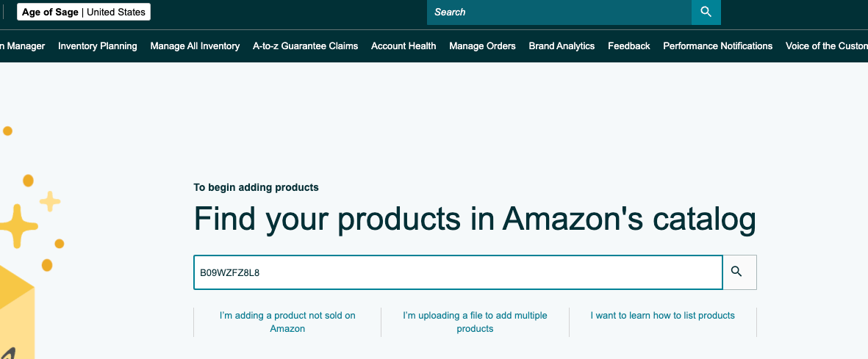Open A-to-z Guarantee Claims
The image size is (868, 359).
[305, 46]
